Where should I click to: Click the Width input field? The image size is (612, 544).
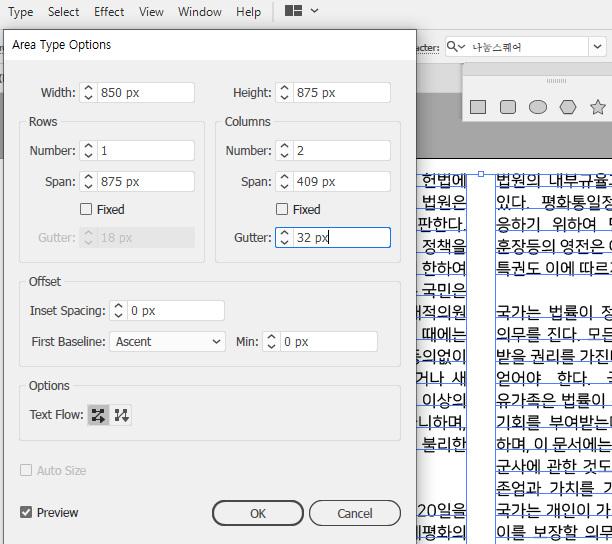(x=146, y=92)
